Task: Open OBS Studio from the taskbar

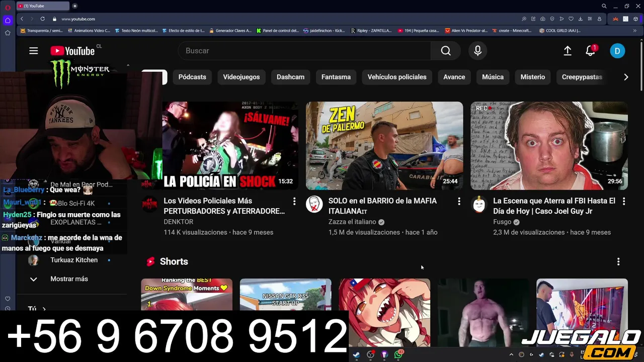Action: (370, 354)
